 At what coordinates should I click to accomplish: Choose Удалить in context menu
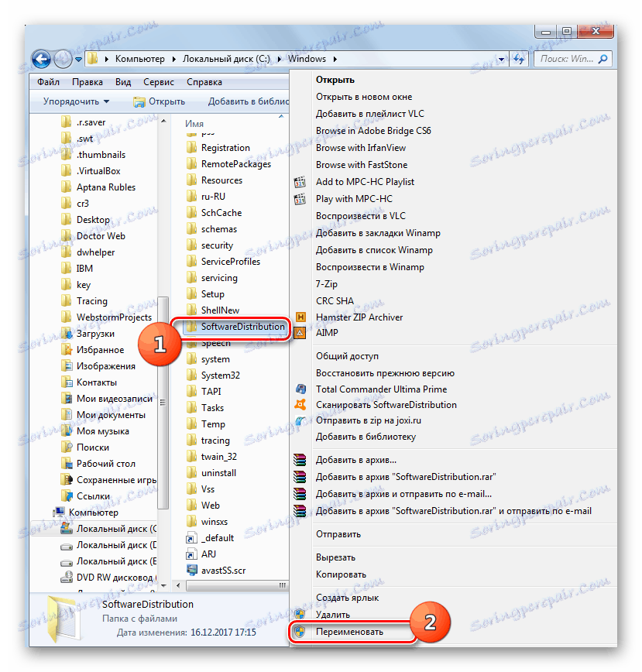[x=333, y=615]
